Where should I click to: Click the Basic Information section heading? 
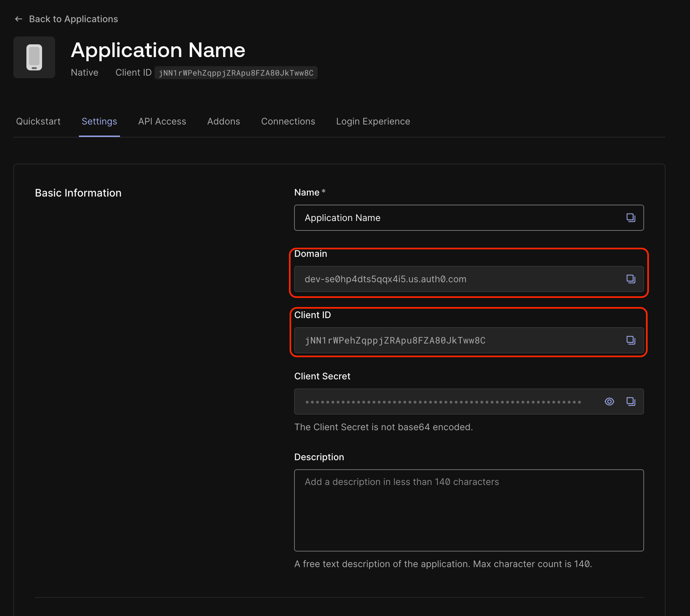78,193
